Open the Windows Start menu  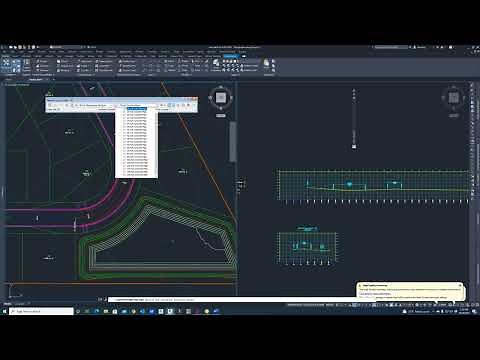point(4,311)
